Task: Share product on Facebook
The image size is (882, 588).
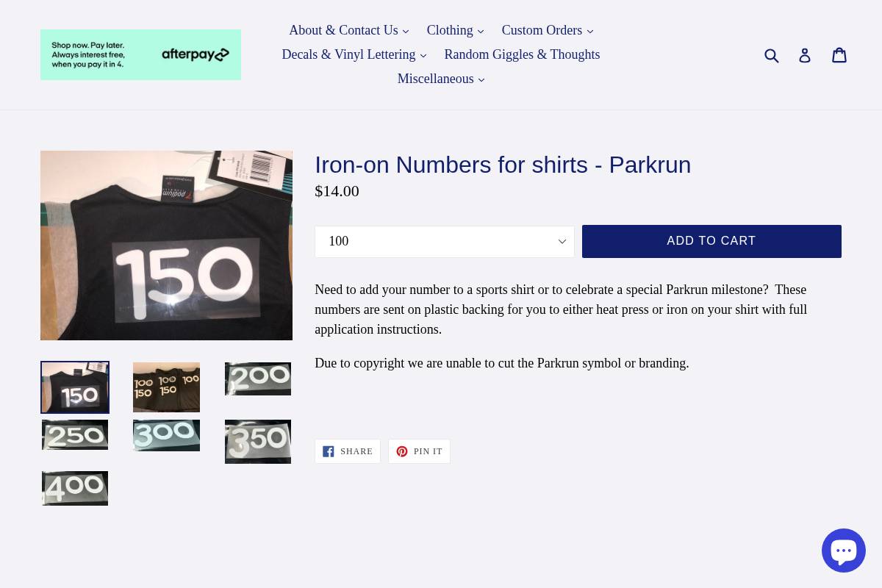Action: click(348, 451)
